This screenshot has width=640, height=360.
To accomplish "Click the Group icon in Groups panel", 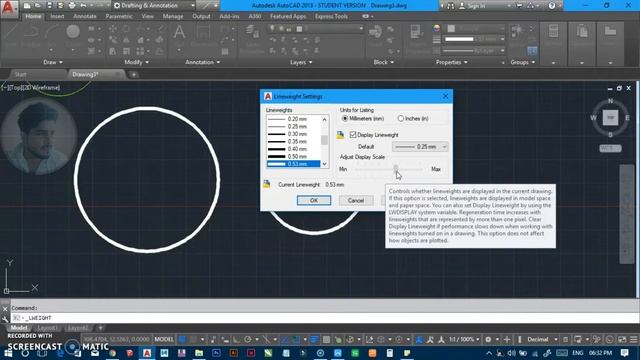I will coord(517,32).
